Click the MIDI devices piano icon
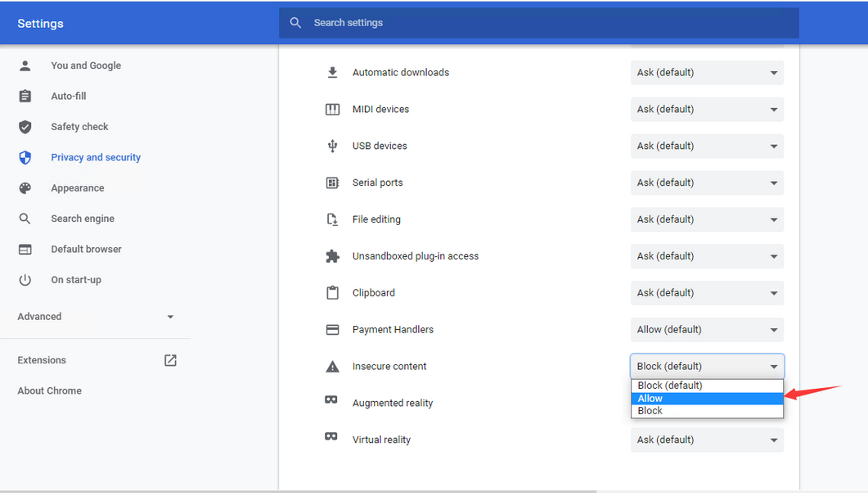868x501 pixels. tap(332, 109)
